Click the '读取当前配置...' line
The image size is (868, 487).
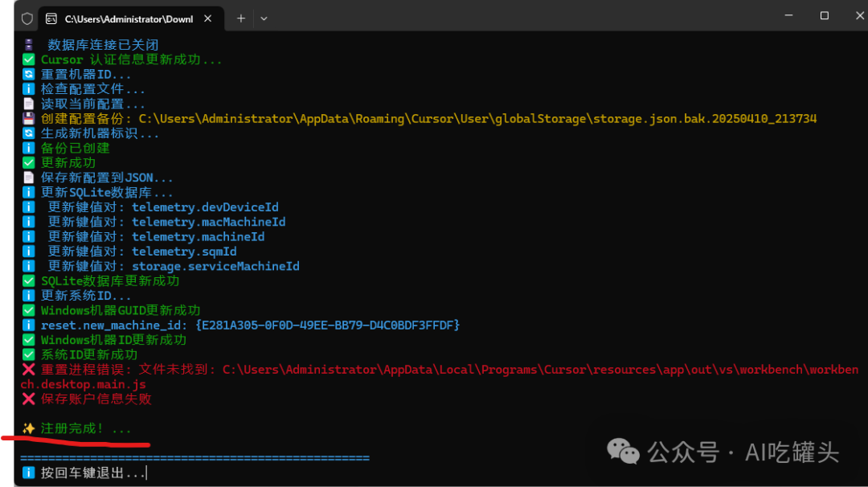93,104
